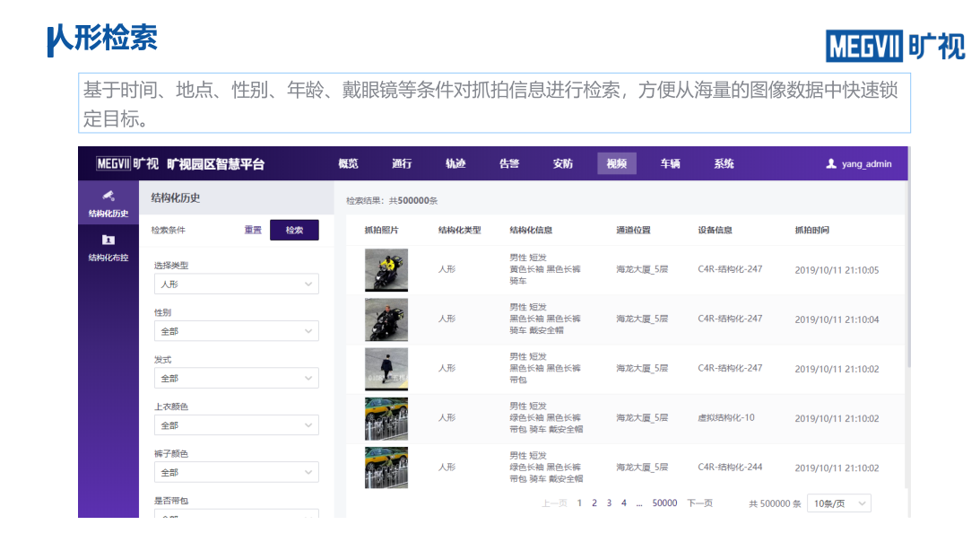Open snapshot thumbnail captured at 21:10:05

[386, 270]
